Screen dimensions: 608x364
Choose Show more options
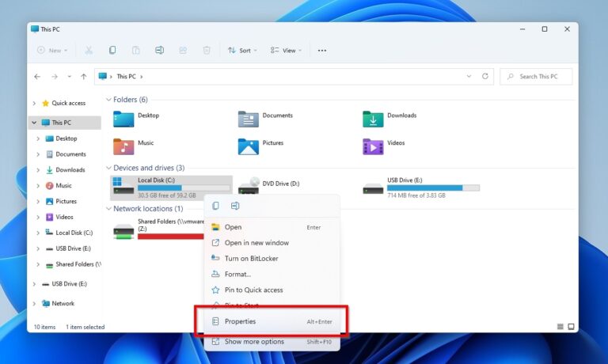[x=272, y=342]
